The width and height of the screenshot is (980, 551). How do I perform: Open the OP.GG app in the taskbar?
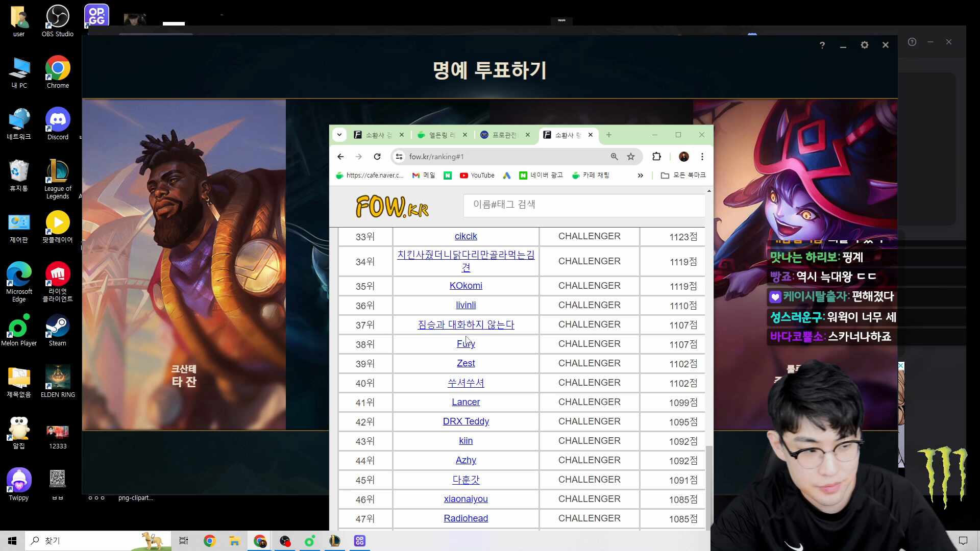359,541
